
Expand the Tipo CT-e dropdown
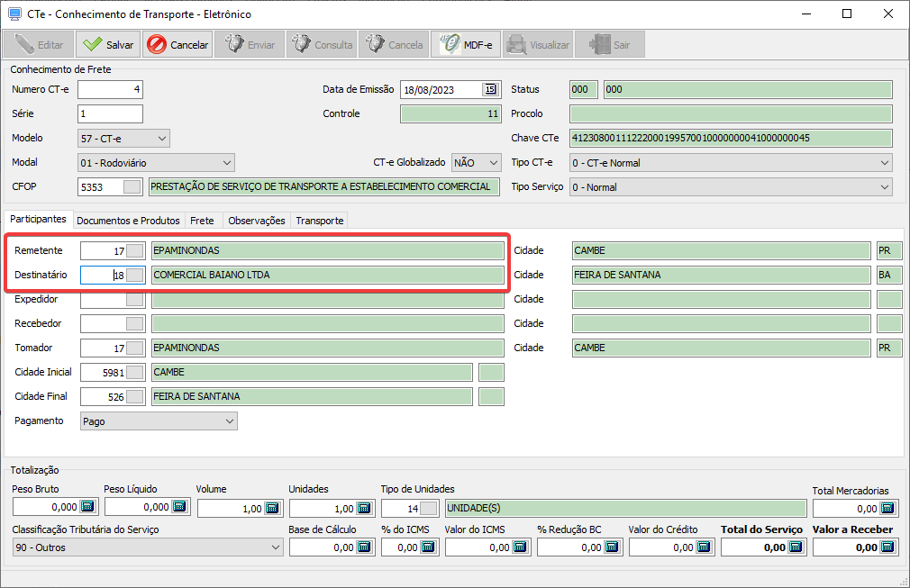885,163
